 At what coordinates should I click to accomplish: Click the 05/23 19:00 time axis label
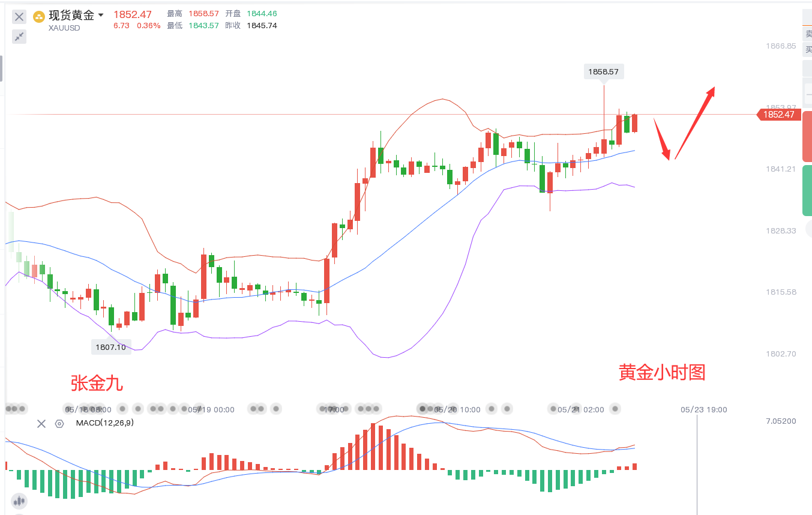coord(704,410)
